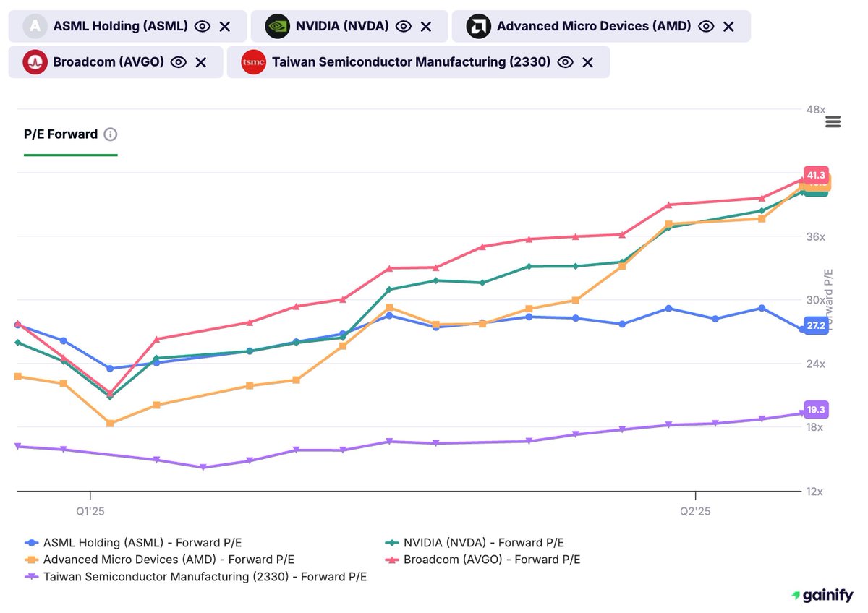This screenshot has height=613, width=868.
Task: Click the Broadcom (AVGO) chip label
Action: click(109, 62)
